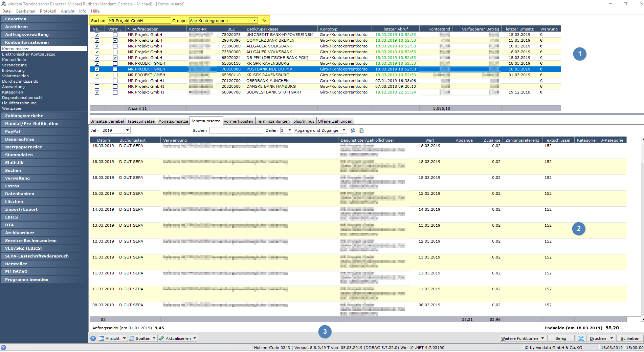Switch to the Offene Zahlungen tab
Viewport: 644px width, 352px height.
pos(335,121)
